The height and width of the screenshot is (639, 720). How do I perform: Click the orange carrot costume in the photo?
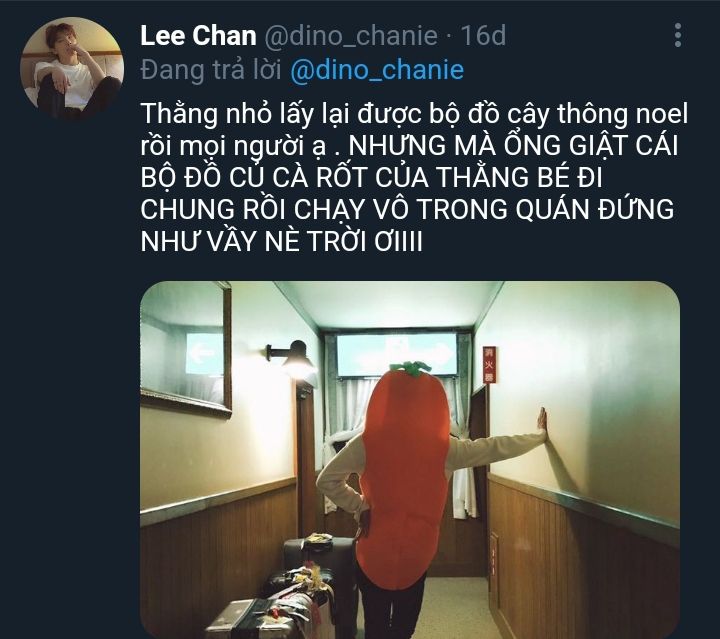coord(403,477)
